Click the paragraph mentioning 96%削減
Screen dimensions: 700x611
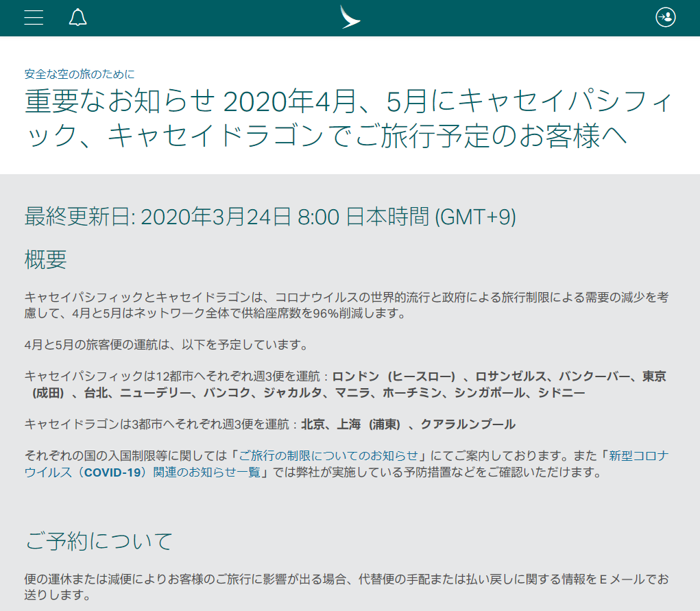tap(346, 305)
